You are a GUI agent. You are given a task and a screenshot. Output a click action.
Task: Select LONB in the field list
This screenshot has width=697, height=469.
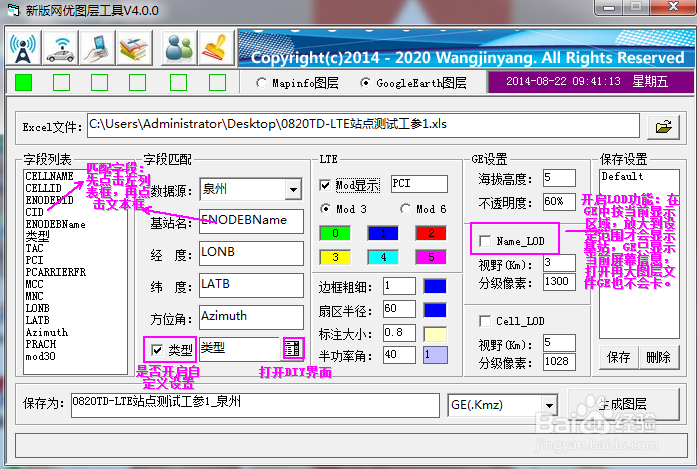point(37,308)
